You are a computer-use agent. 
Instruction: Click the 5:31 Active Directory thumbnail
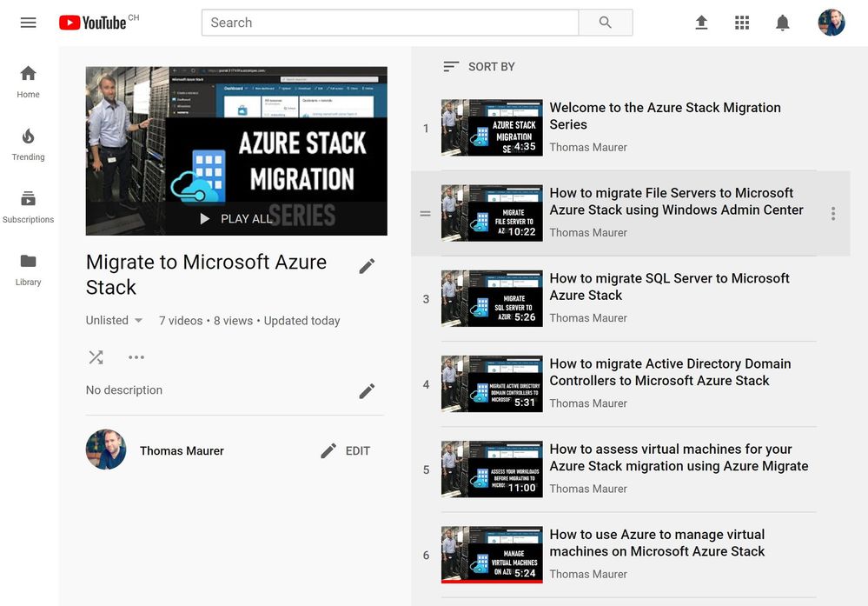(492, 383)
